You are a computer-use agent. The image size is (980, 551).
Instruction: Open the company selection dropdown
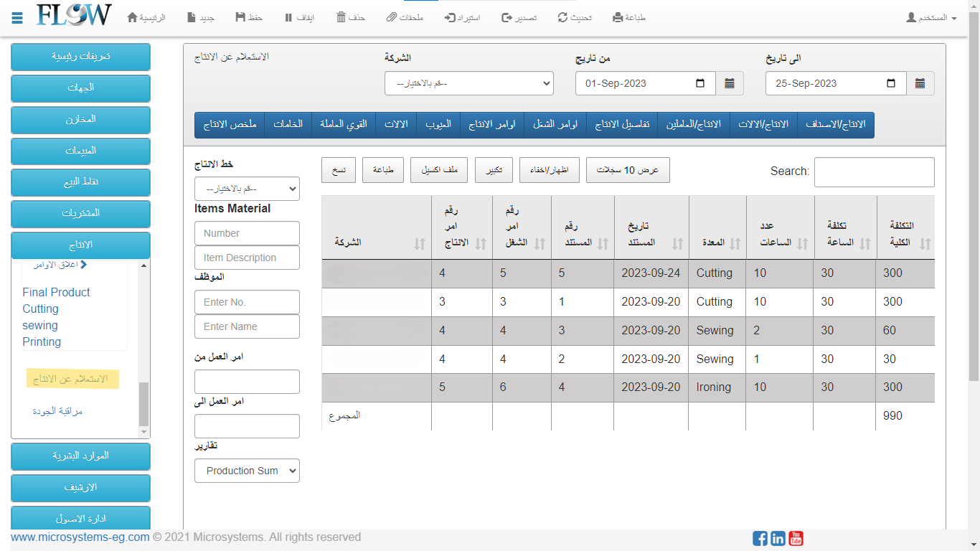(x=469, y=83)
